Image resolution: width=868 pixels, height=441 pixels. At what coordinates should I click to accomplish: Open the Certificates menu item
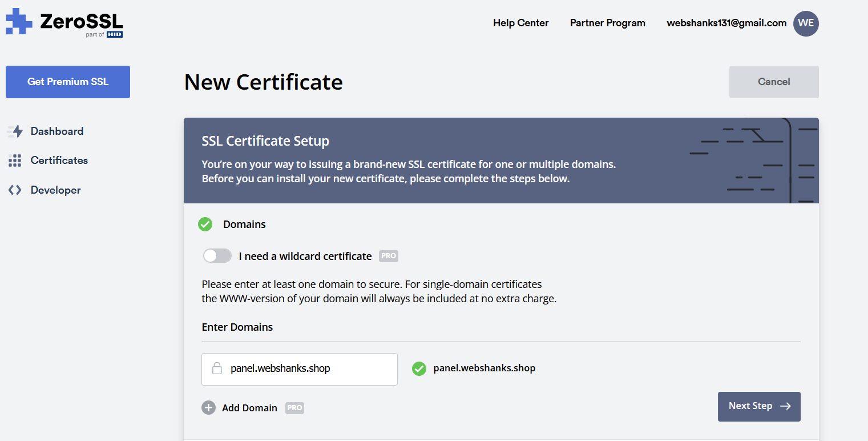tap(59, 161)
